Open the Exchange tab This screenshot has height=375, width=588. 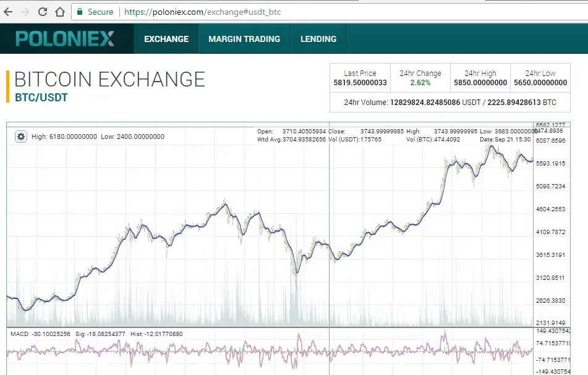coord(166,39)
